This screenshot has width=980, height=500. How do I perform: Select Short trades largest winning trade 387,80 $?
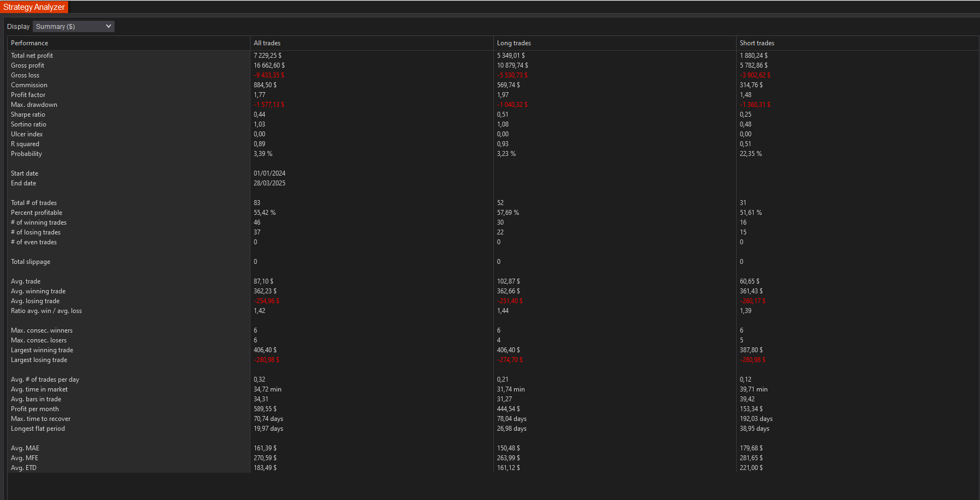click(x=751, y=350)
